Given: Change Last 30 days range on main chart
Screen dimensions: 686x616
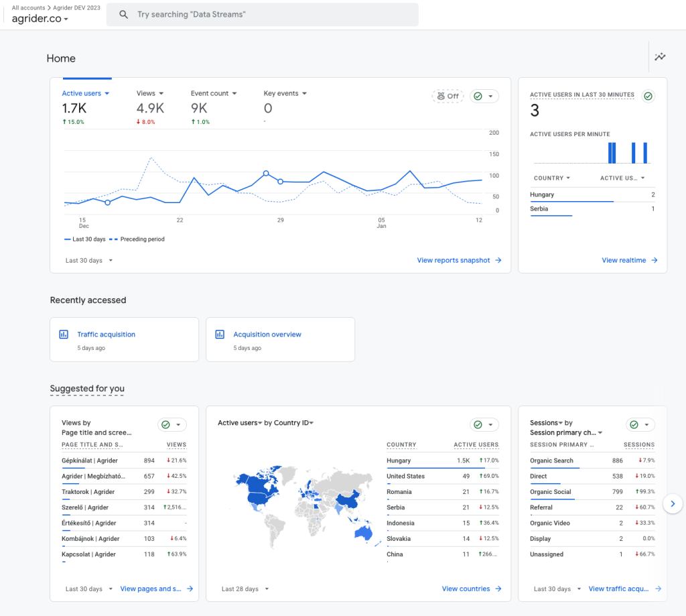Looking at the screenshot, I should pos(89,261).
